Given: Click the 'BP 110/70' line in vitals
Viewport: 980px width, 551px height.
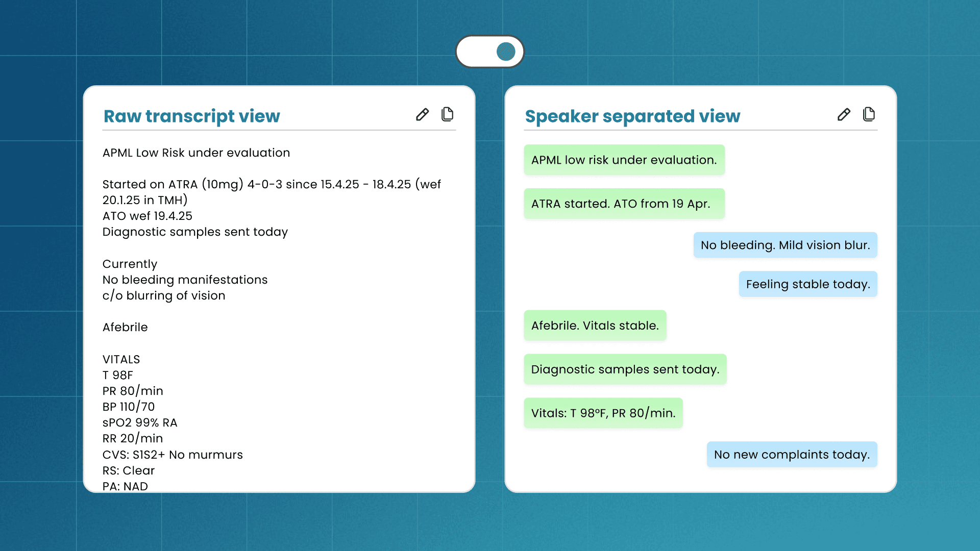Looking at the screenshot, I should pyautogui.click(x=129, y=407).
